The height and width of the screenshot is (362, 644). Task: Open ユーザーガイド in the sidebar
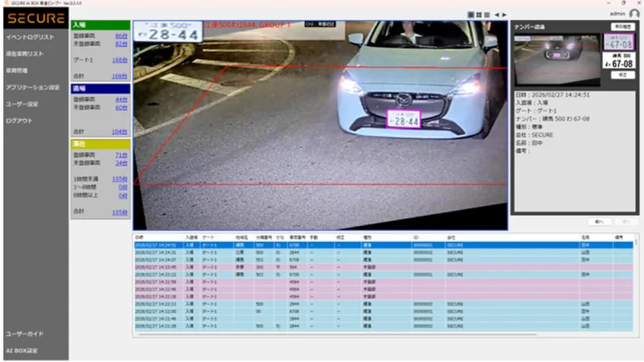pyautogui.click(x=25, y=334)
